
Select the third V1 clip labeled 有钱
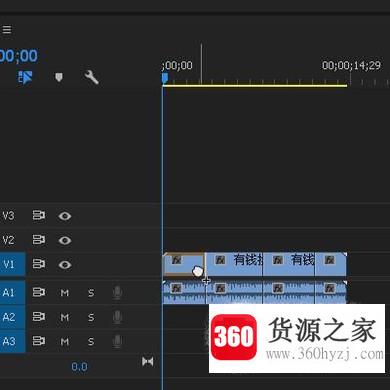(x=289, y=264)
